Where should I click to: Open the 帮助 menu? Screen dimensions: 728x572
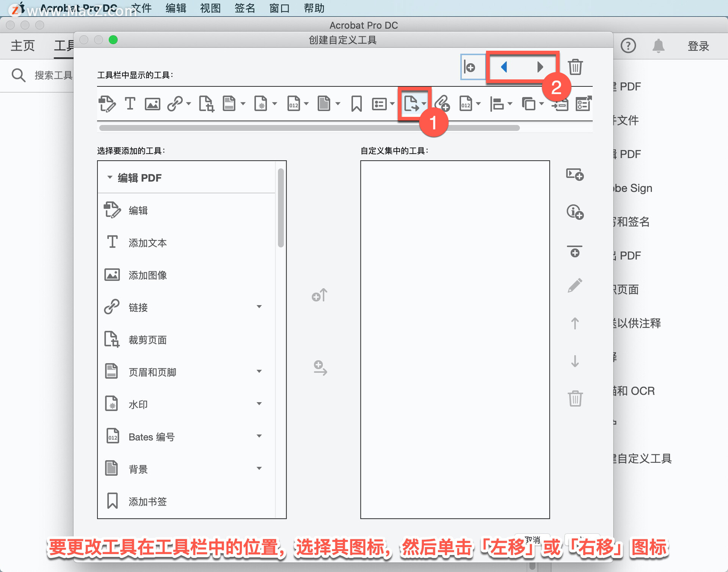[314, 8]
